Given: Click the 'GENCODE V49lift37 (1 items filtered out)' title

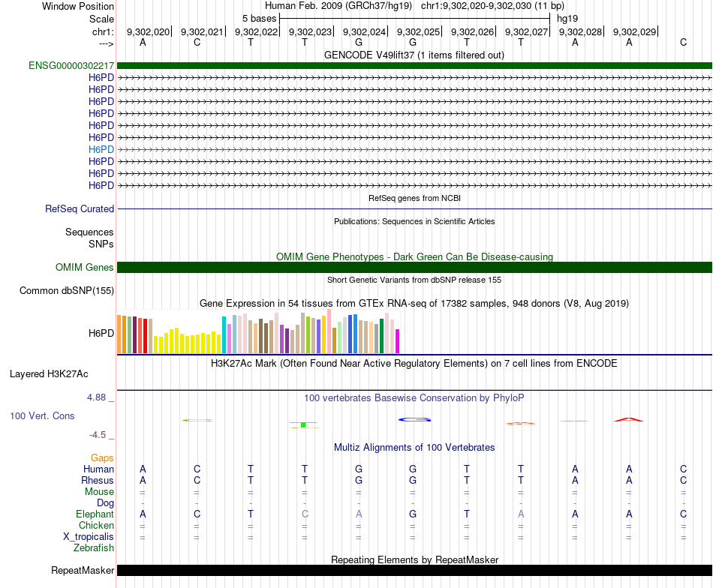Looking at the screenshot, I should 414,55.
